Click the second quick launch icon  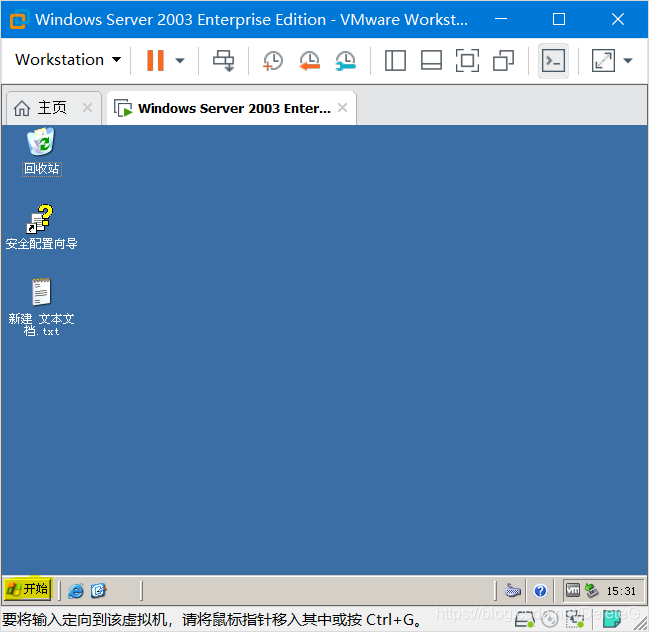pyautogui.click(x=99, y=590)
